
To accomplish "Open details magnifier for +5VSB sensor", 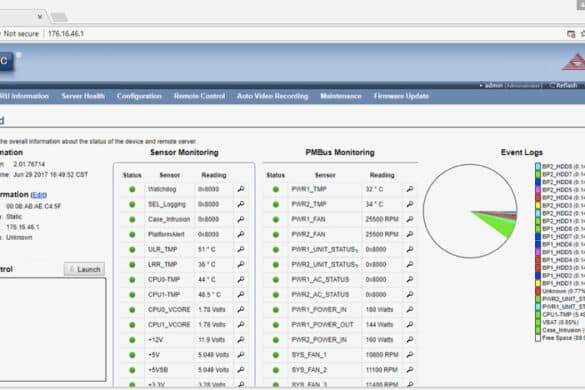I will [241, 370].
